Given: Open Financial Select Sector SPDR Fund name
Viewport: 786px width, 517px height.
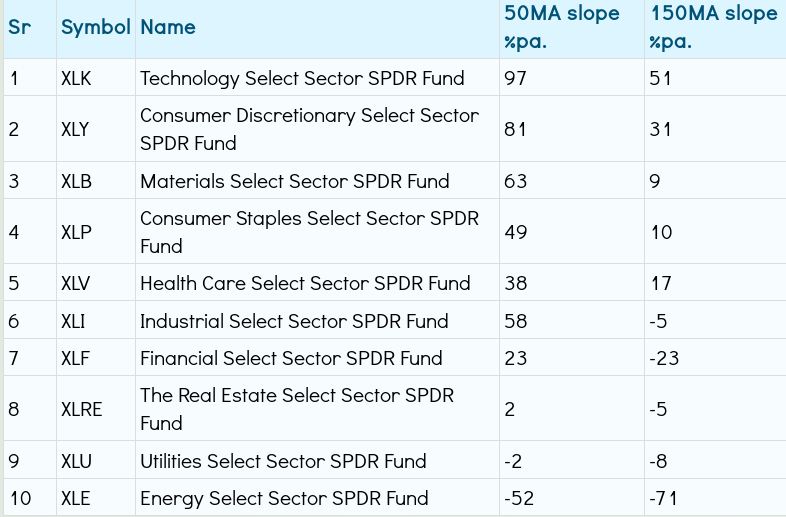Looking at the screenshot, I should click(x=291, y=358).
